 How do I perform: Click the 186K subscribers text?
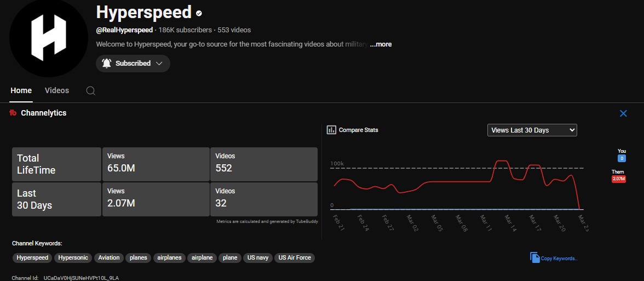[185, 30]
